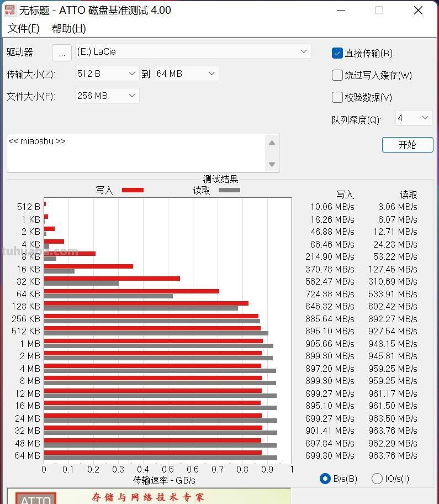
Task: Click the 测试结果 chart title
Action: tap(220, 179)
